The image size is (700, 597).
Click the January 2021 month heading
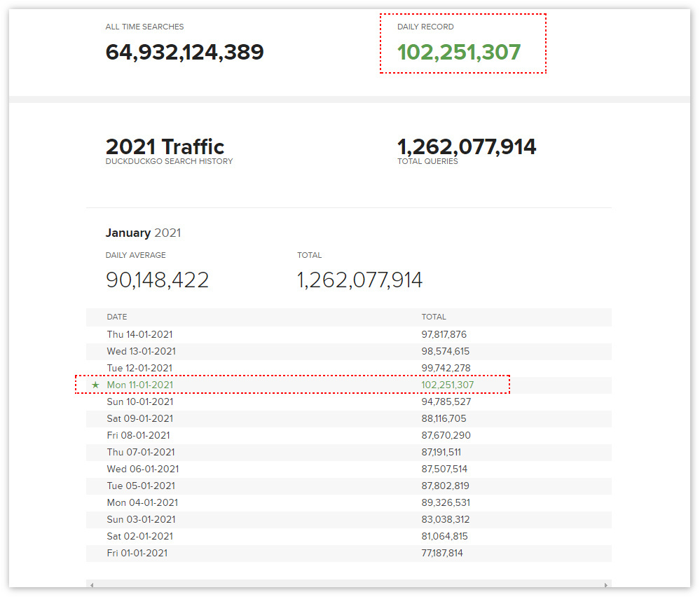click(143, 233)
